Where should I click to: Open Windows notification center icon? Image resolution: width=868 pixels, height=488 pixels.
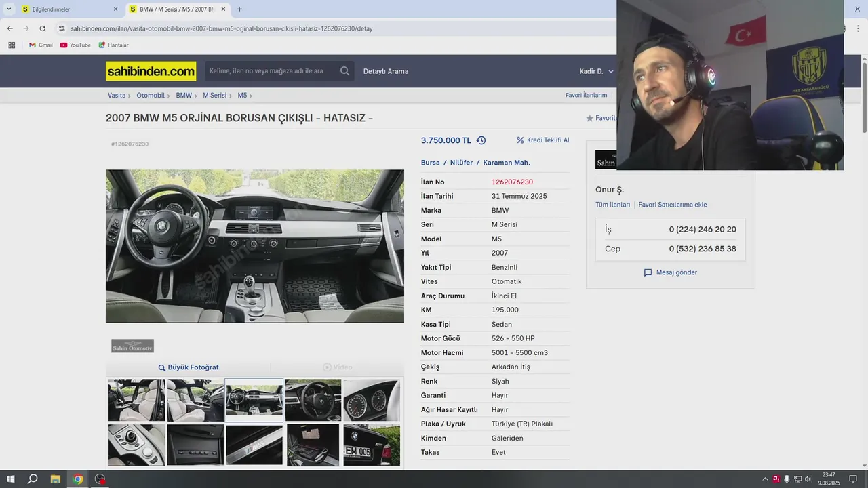[853, 479]
